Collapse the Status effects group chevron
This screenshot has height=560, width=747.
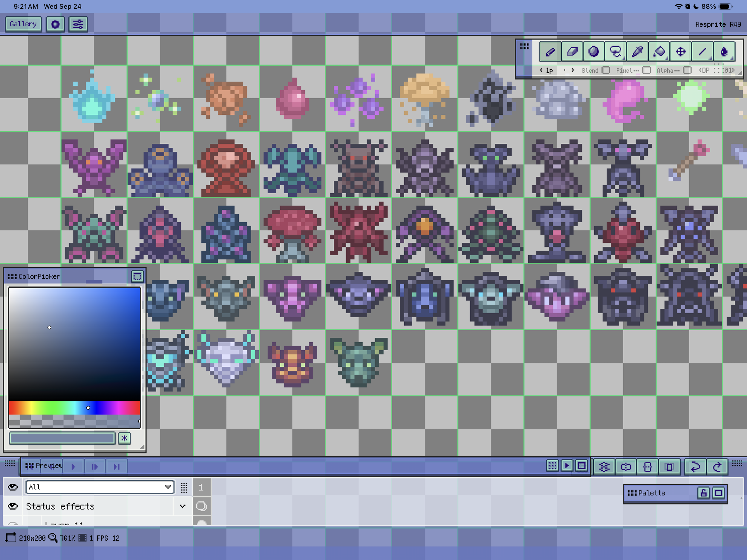pyautogui.click(x=182, y=506)
